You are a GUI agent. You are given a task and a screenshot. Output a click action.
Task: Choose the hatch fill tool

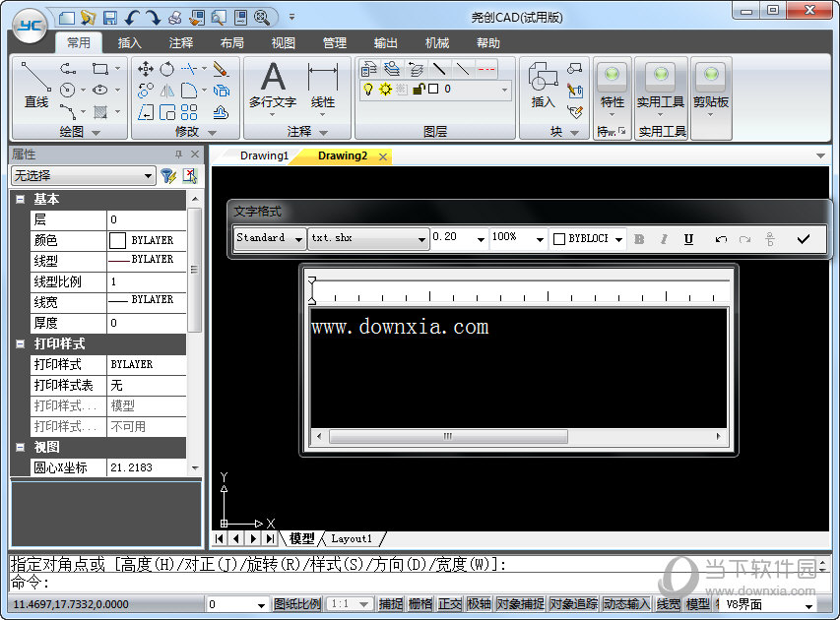100,111
